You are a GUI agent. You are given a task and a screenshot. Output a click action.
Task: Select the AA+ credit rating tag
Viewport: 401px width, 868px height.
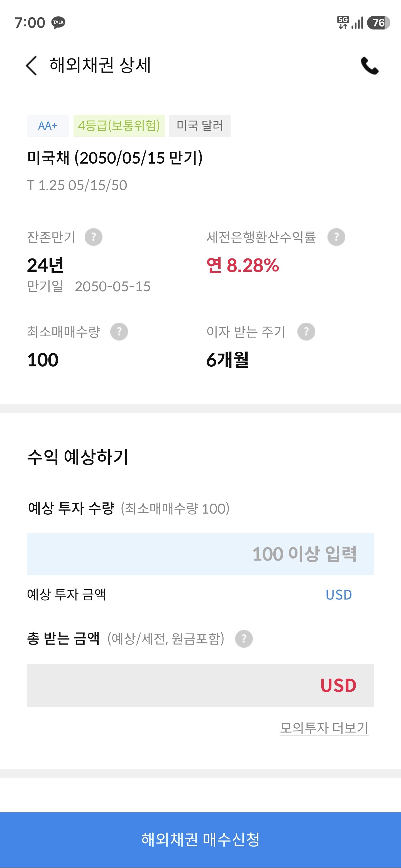coord(48,126)
